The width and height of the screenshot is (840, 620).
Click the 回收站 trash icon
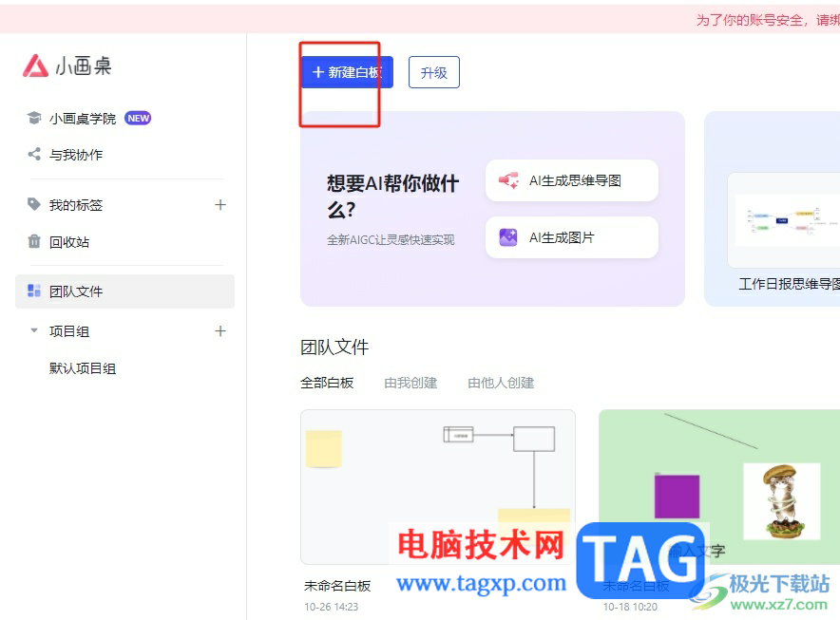[x=34, y=241]
